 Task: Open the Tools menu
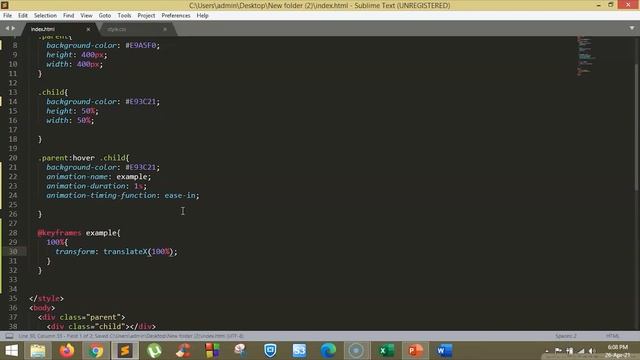click(x=124, y=16)
